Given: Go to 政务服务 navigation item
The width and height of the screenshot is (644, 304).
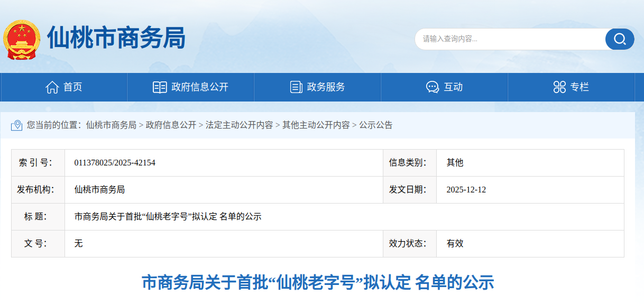Looking at the screenshot, I should 326,87.
